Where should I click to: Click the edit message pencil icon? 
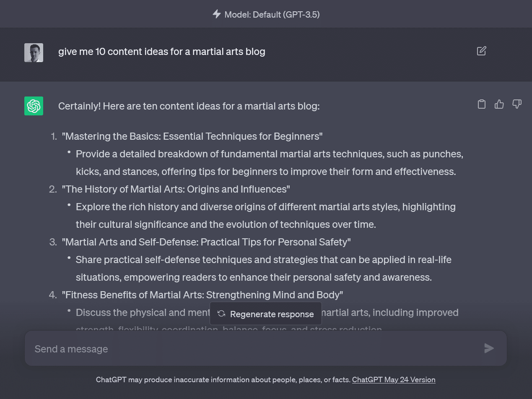click(x=481, y=51)
